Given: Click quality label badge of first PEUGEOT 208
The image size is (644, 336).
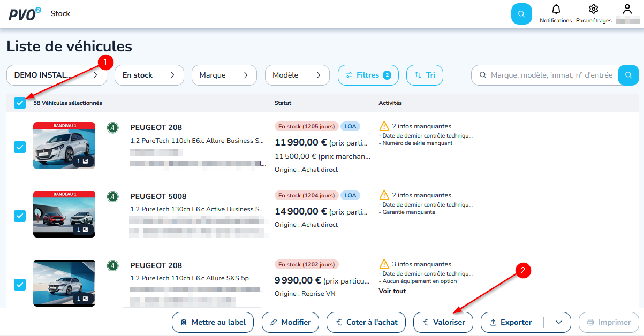Looking at the screenshot, I should (x=112, y=127).
